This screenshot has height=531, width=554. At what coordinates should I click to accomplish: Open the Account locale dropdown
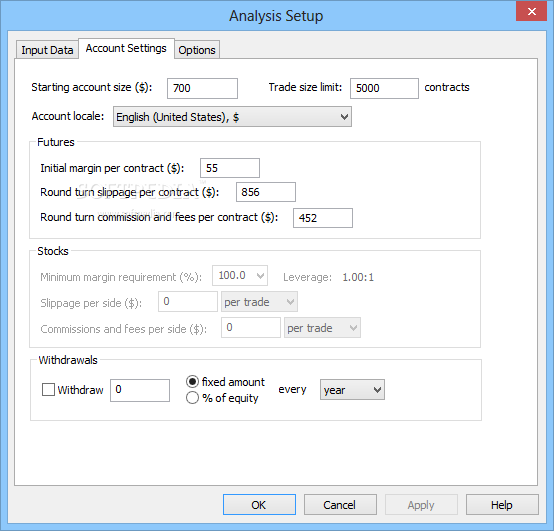point(232,117)
